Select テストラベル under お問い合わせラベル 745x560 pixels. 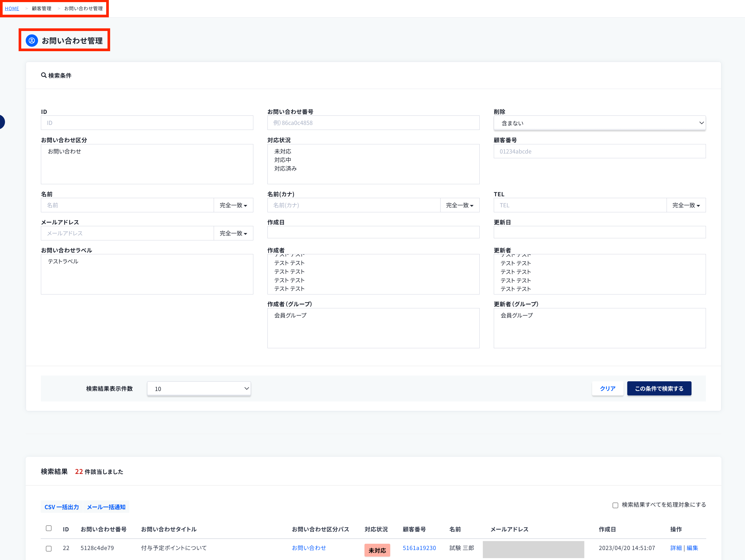pyautogui.click(x=63, y=261)
